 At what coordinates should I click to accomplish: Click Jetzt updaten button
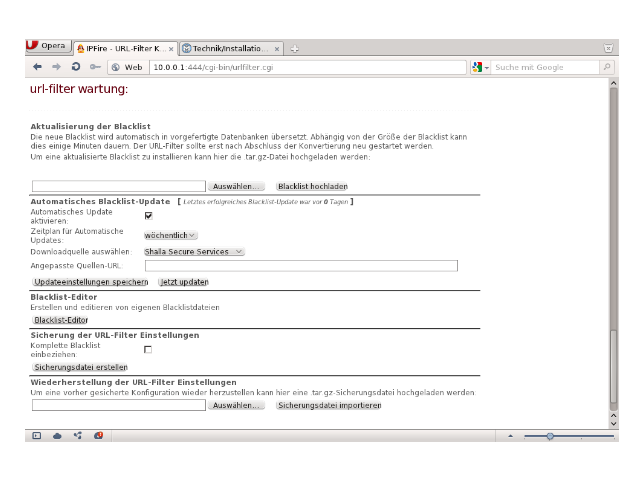click(x=184, y=282)
